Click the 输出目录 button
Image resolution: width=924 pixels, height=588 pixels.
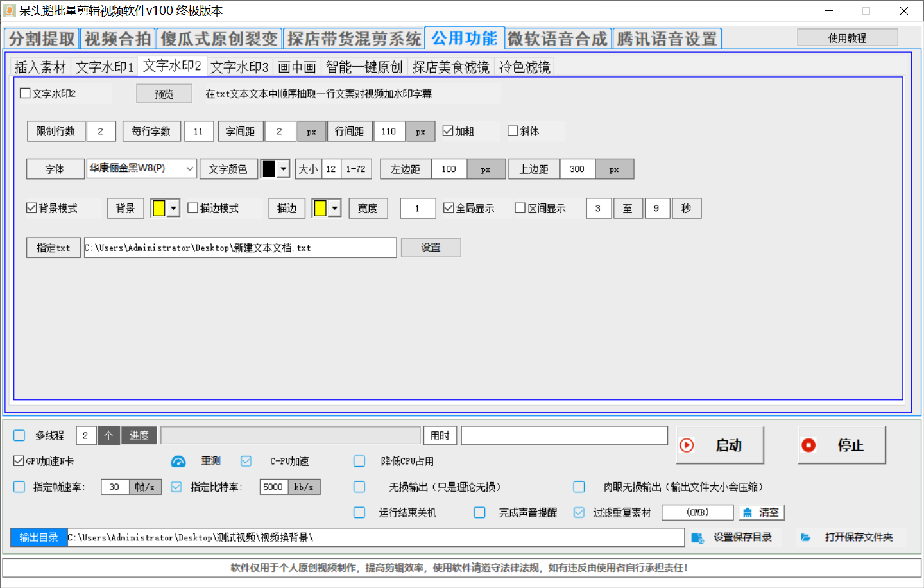click(x=38, y=537)
